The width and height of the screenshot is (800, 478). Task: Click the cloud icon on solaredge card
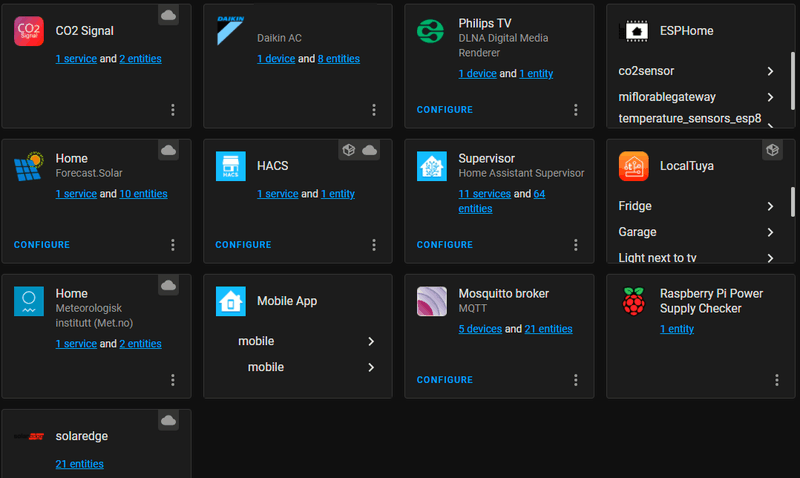click(x=168, y=420)
